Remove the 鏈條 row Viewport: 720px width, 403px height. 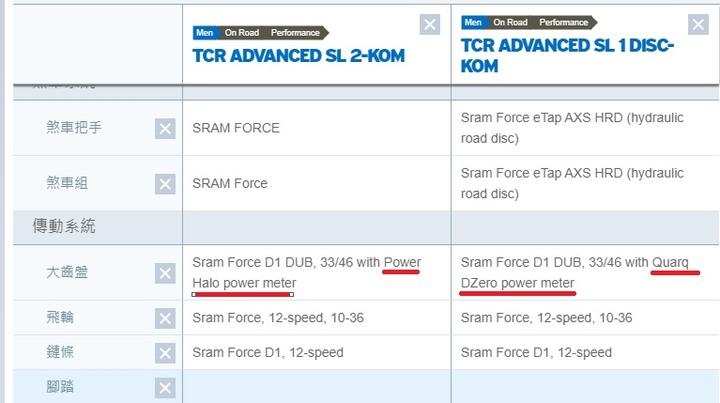[x=165, y=353]
